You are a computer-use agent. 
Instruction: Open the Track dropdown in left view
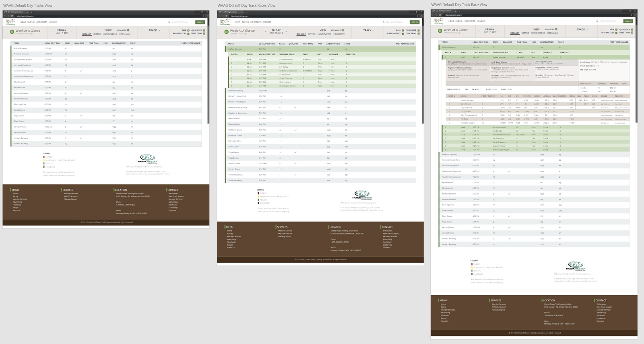click(x=155, y=30)
